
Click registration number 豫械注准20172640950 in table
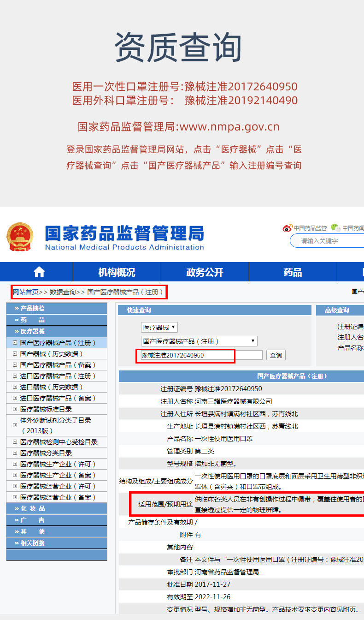pos(229,389)
